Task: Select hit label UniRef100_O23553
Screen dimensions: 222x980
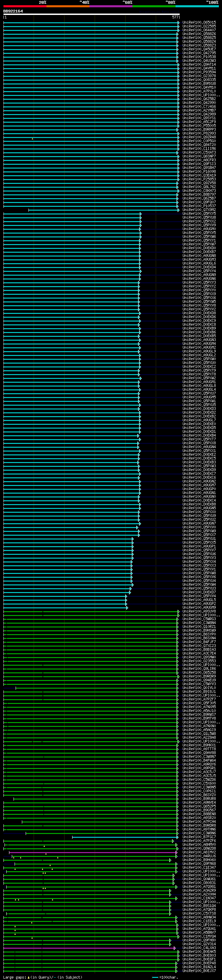Action: pos(199,661)
